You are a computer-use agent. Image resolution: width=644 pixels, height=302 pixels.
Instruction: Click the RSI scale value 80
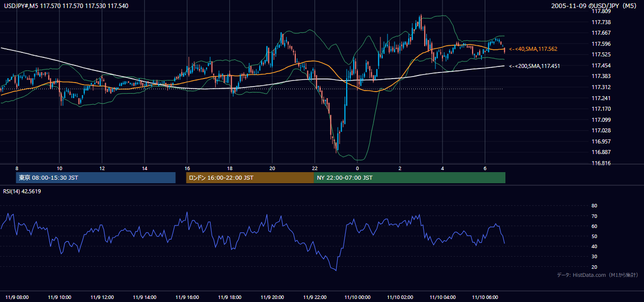coord(594,206)
